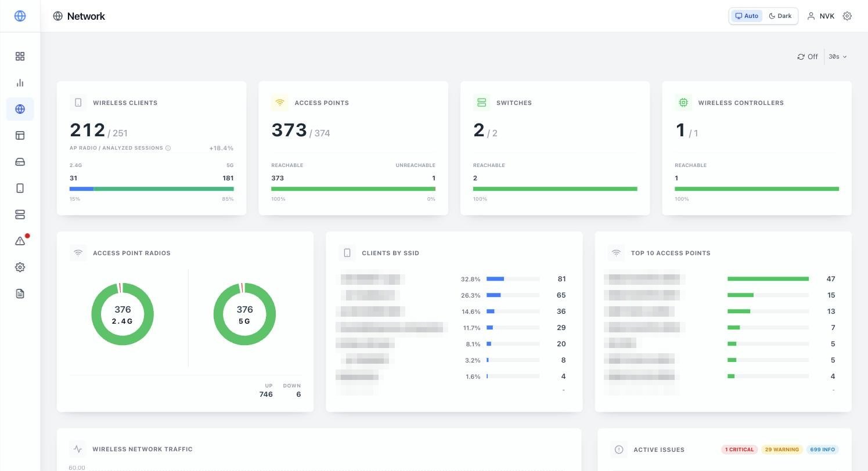Click the 29 Warning issues badge
Image resolution: width=868 pixels, height=471 pixels.
point(782,450)
